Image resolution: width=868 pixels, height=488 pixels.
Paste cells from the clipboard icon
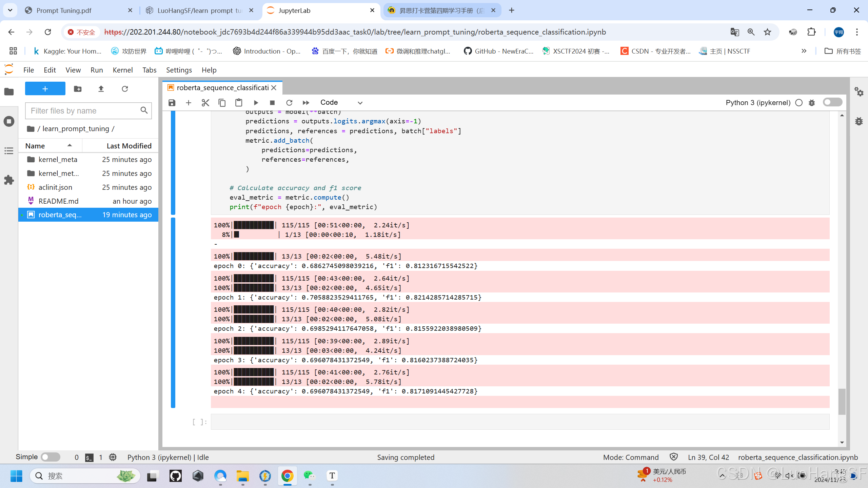(239, 102)
